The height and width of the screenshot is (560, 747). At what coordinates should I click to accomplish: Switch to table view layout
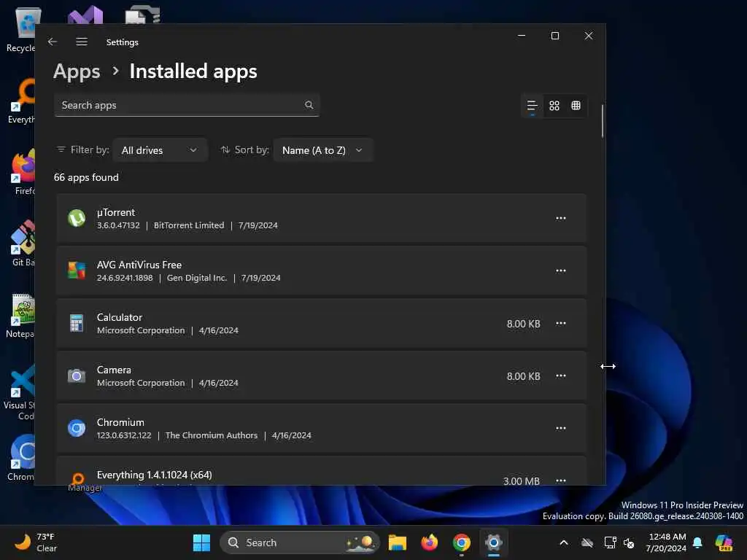tap(576, 106)
